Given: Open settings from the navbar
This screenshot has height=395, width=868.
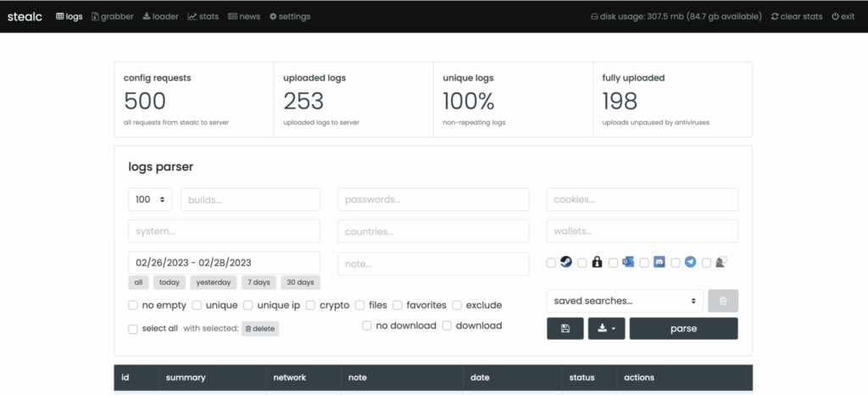Looking at the screenshot, I should (x=290, y=17).
